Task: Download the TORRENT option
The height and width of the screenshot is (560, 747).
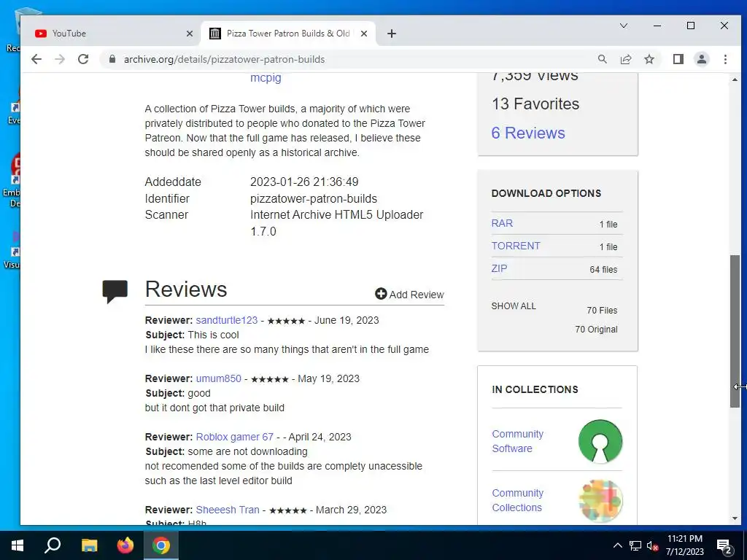Action: click(516, 246)
